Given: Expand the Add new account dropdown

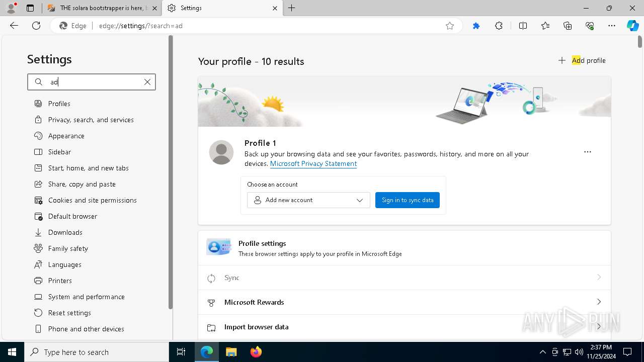Looking at the screenshot, I should coord(308,200).
